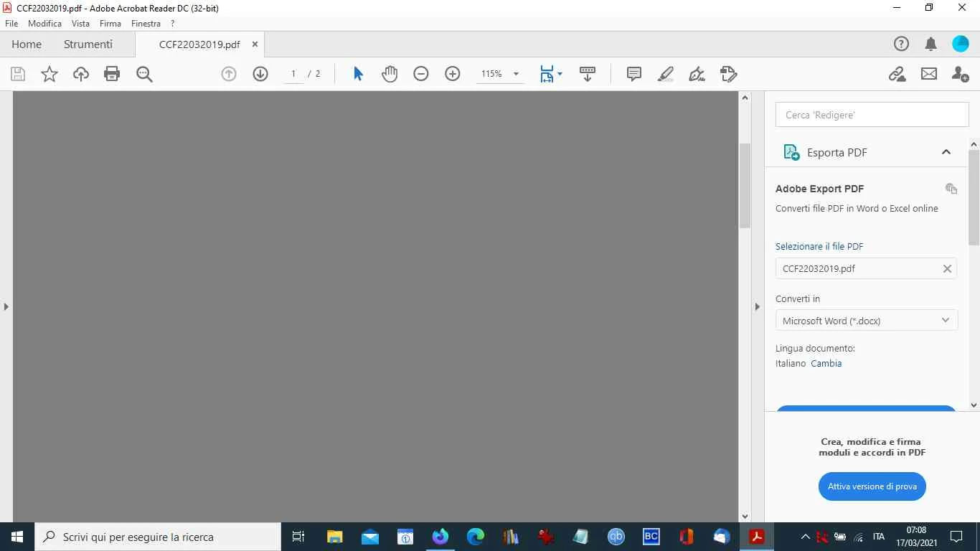Expand the left navigation pane arrow
The width and height of the screenshot is (980, 551).
[6, 306]
